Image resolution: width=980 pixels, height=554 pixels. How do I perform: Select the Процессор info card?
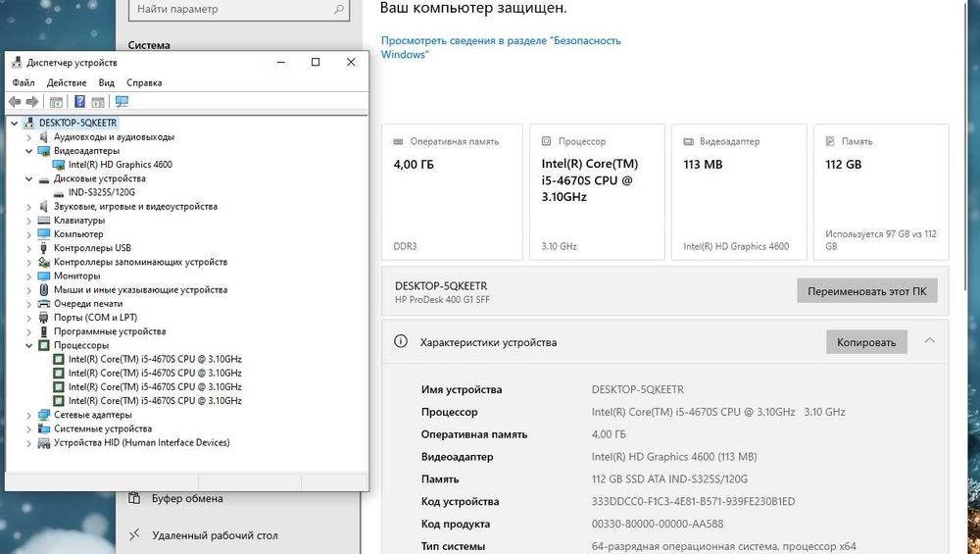tap(597, 192)
